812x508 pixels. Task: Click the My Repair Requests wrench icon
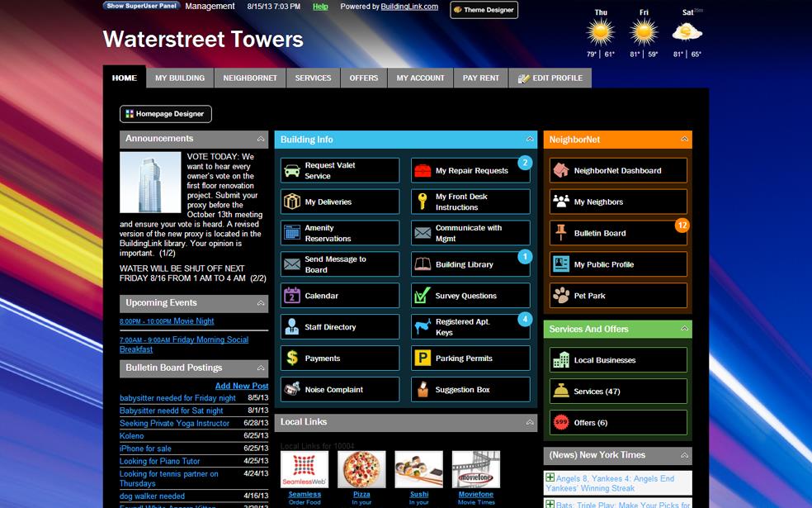point(423,170)
